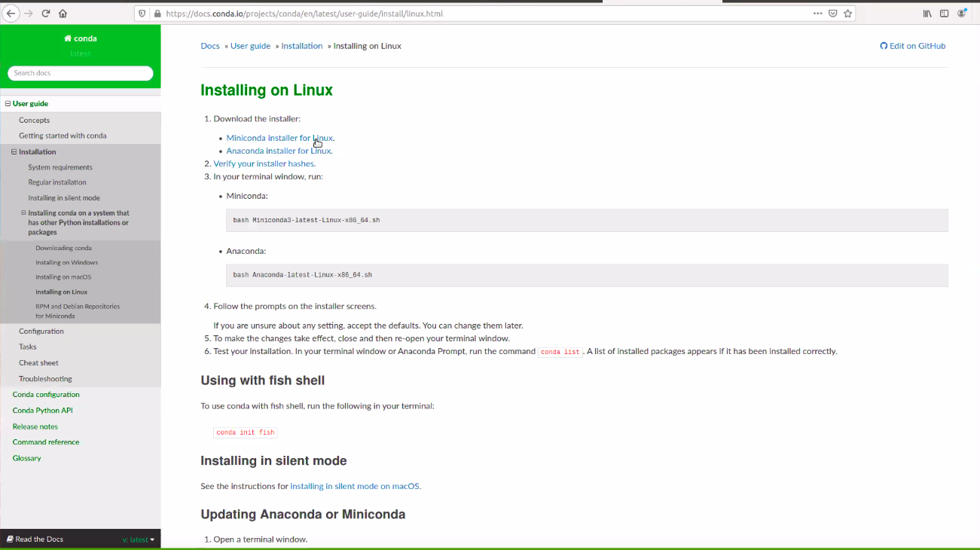Click the site security padlock icon
The height and width of the screenshot is (550, 980).
click(155, 13)
